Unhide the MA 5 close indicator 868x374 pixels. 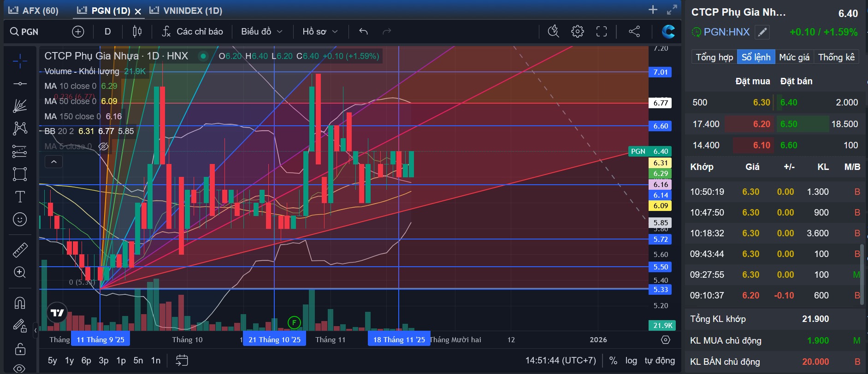pos(104,146)
